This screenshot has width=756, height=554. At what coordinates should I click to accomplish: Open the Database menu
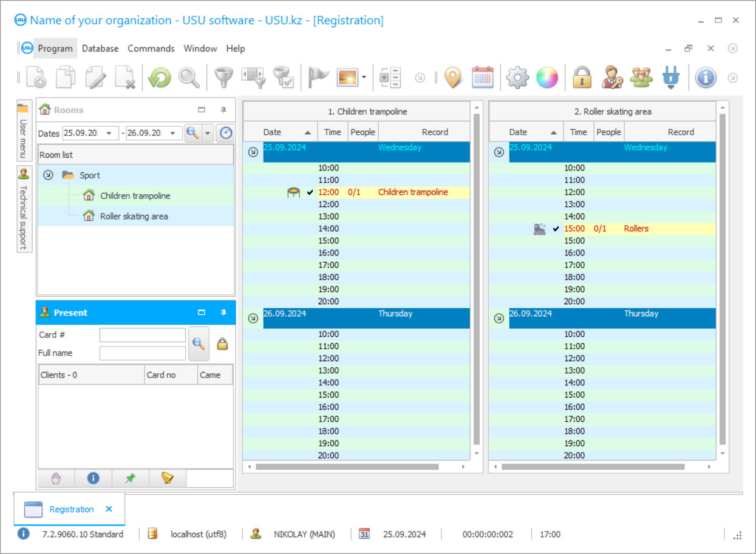[x=100, y=49]
